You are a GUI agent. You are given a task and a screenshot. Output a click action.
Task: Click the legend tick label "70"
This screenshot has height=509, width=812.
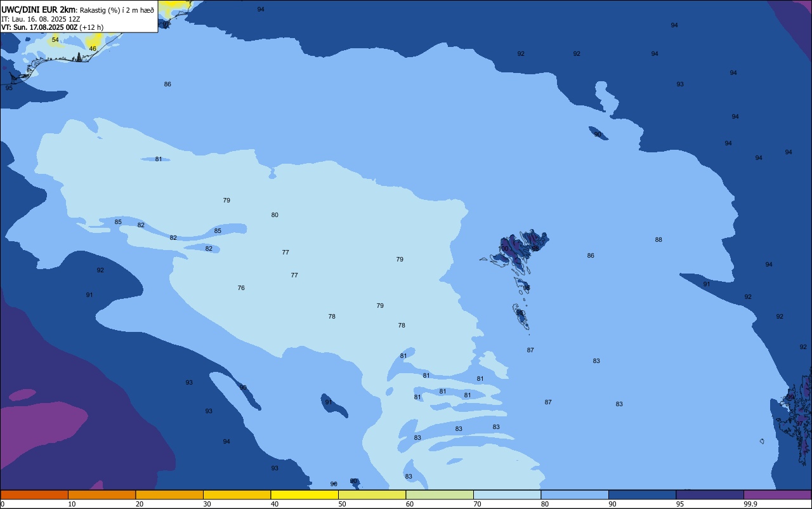pos(477,504)
